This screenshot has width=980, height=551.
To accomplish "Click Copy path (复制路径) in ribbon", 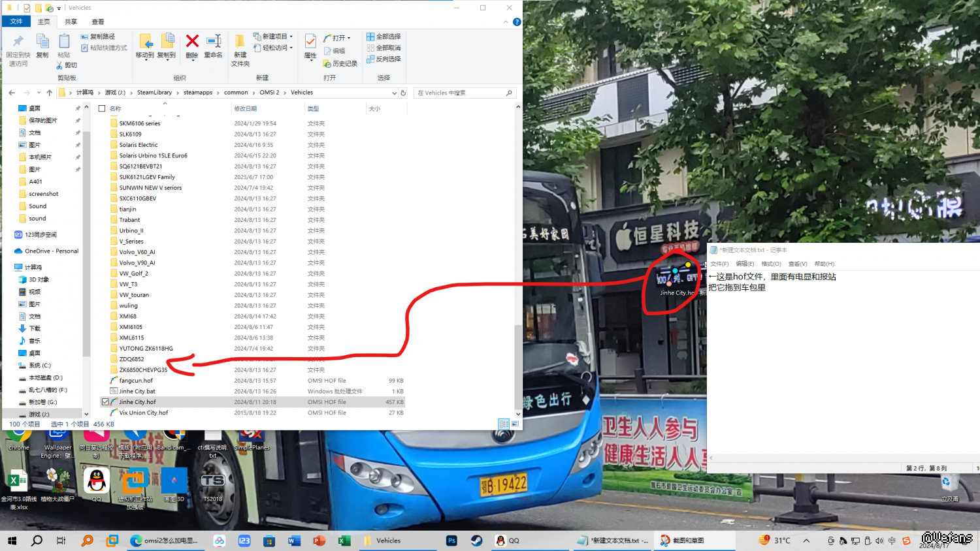I will 98,37.
